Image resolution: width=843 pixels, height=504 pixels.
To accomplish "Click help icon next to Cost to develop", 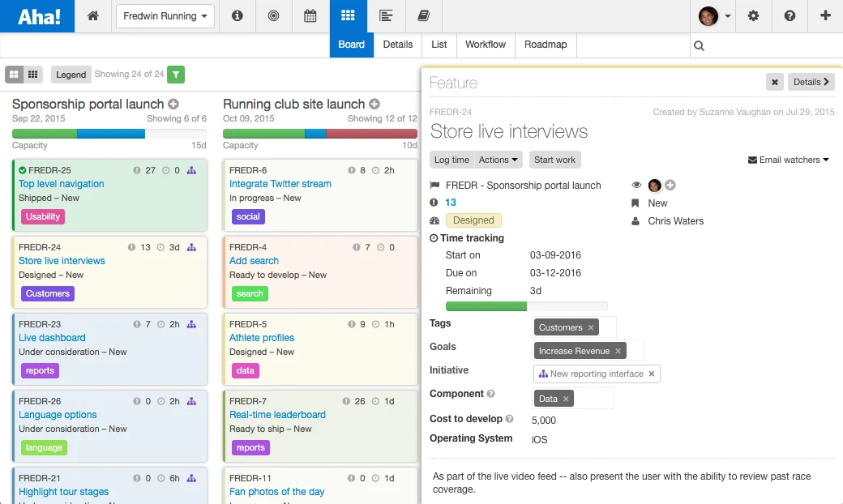I will (509, 419).
